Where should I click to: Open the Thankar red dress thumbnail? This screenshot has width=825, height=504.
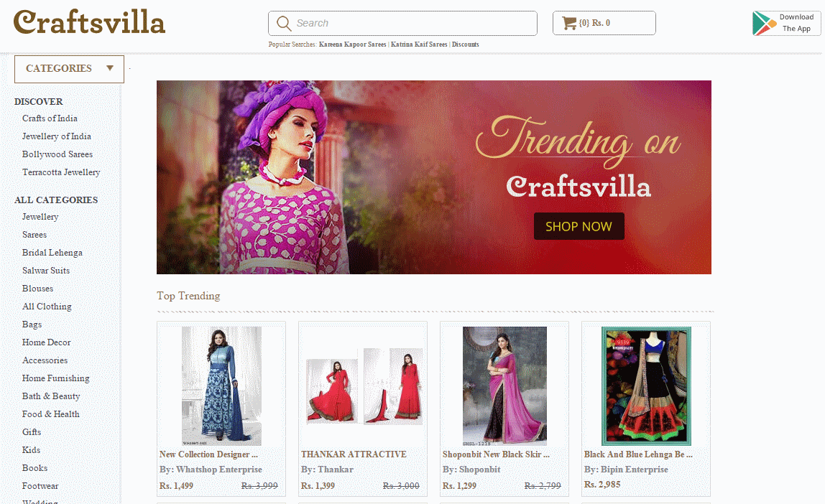(364, 386)
